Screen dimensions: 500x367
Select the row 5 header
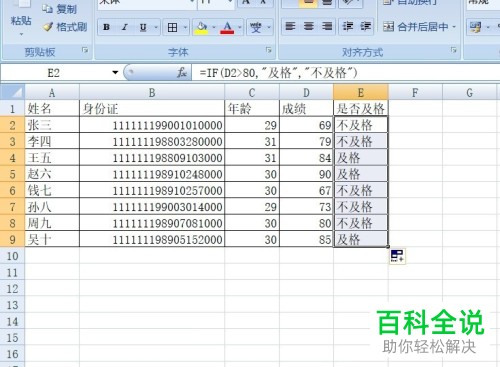click(12, 174)
